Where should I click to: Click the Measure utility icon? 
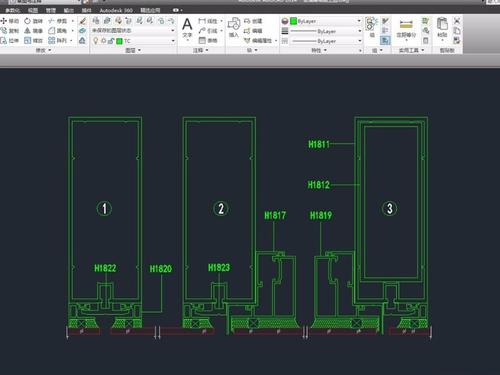(x=406, y=28)
